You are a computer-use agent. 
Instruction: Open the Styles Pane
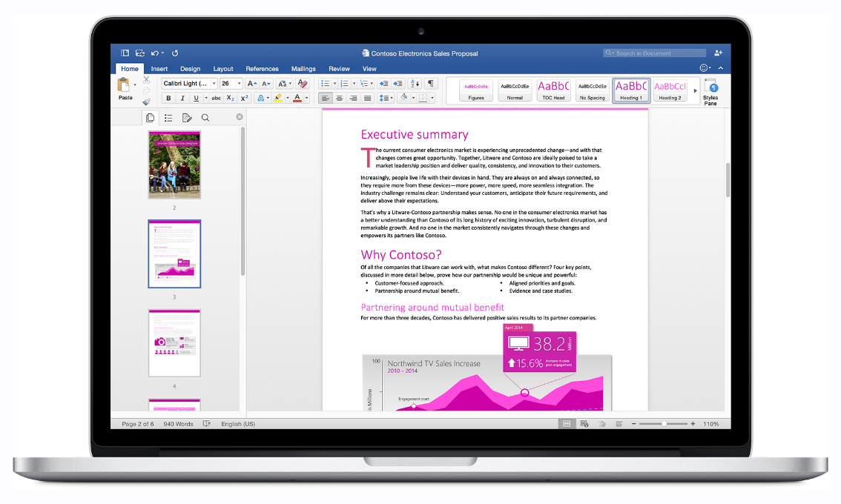coord(710,92)
